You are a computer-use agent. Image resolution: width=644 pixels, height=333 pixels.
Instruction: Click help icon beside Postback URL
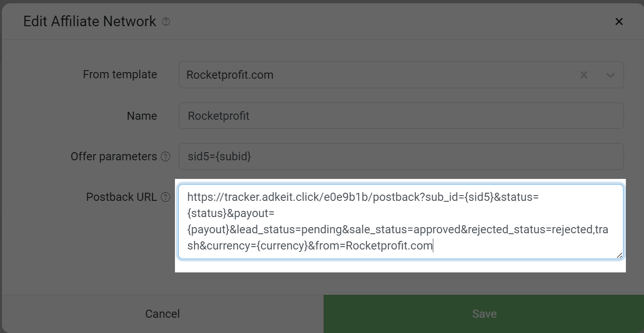(165, 197)
